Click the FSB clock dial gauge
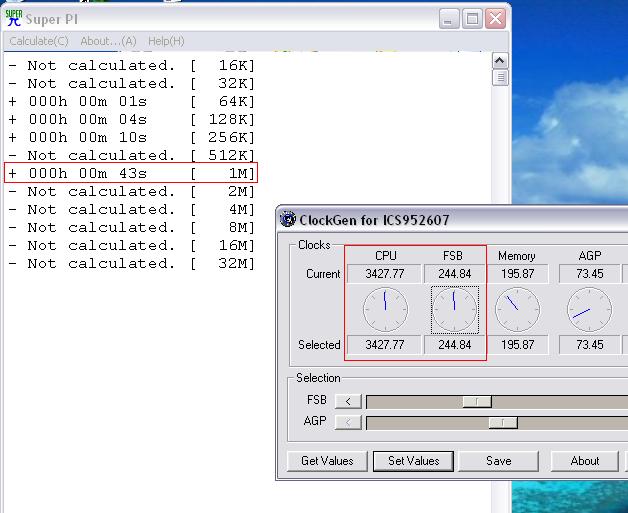628x513 pixels. tap(455, 309)
